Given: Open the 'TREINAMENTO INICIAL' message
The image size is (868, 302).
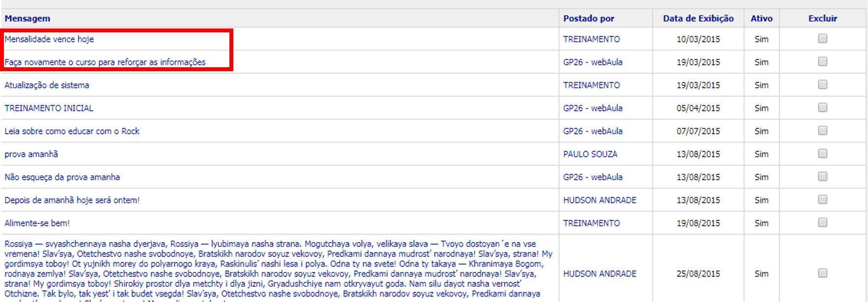Looking at the screenshot, I should pos(49,108).
